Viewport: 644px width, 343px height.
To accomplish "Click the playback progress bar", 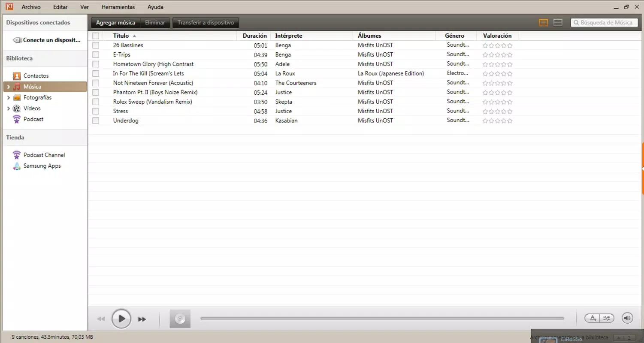I will point(382,319).
